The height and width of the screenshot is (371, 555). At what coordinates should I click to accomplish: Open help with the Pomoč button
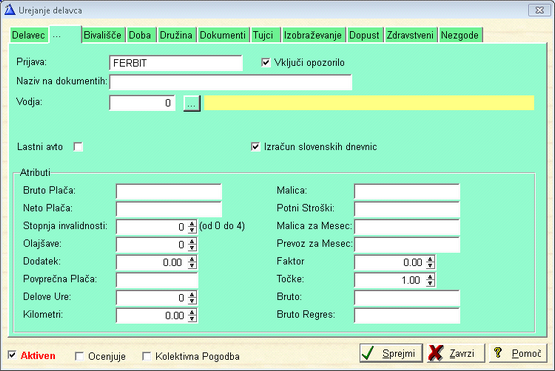coord(518,353)
